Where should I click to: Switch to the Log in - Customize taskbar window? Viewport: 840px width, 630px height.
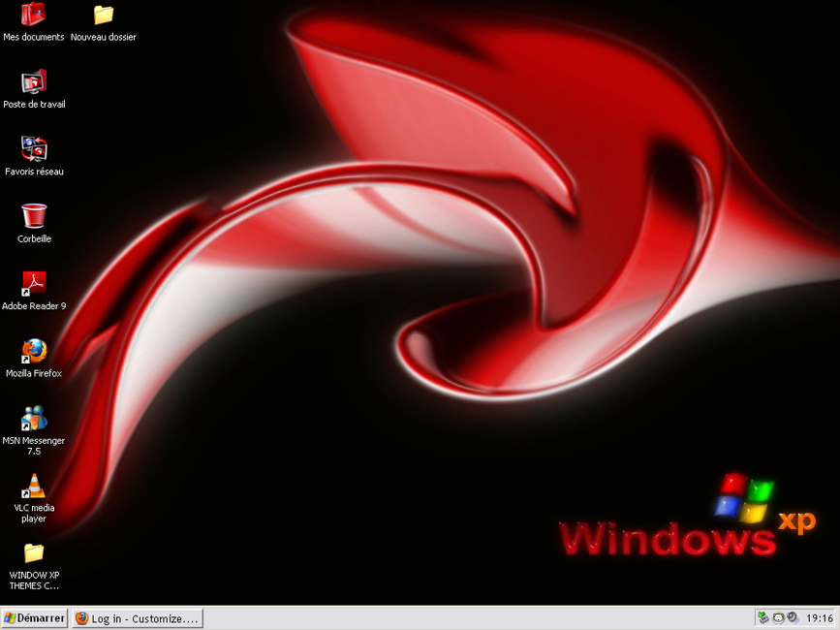[138, 618]
